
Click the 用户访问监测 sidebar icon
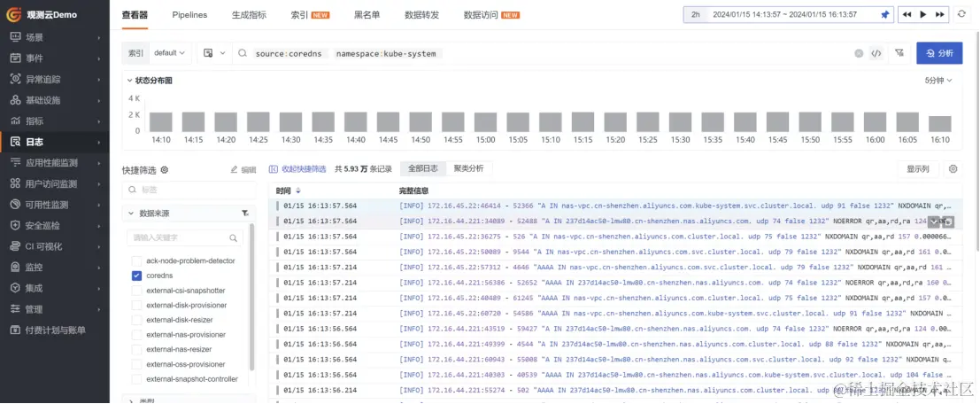pyautogui.click(x=16, y=184)
